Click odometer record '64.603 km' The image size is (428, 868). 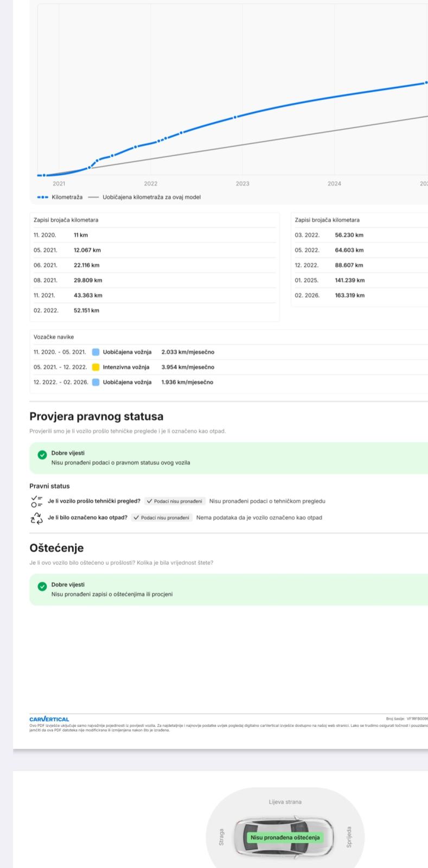pos(349,250)
